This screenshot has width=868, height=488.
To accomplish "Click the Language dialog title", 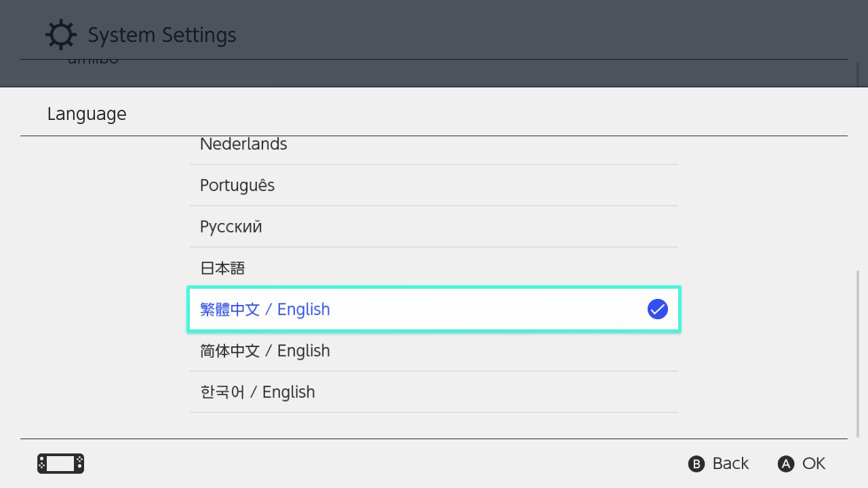I will tap(87, 114).
